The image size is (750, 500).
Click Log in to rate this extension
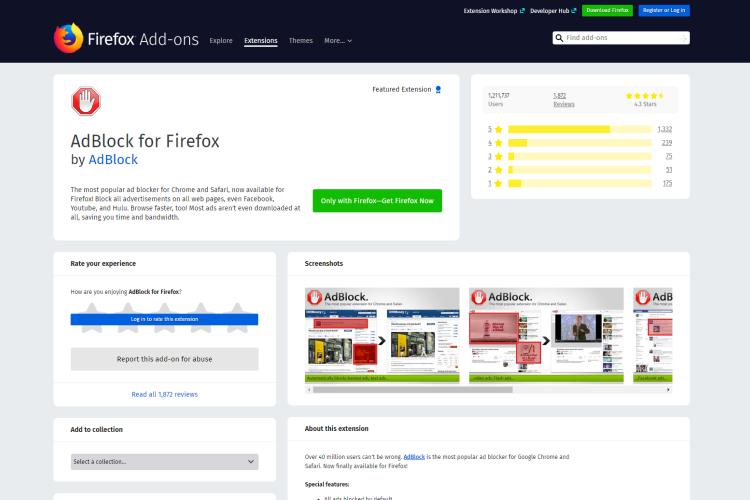(165, 319)
